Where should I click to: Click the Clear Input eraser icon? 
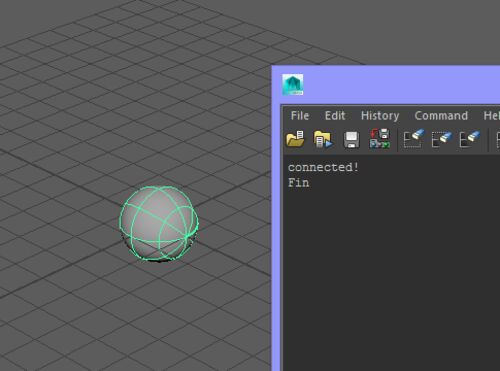[442, 139]
